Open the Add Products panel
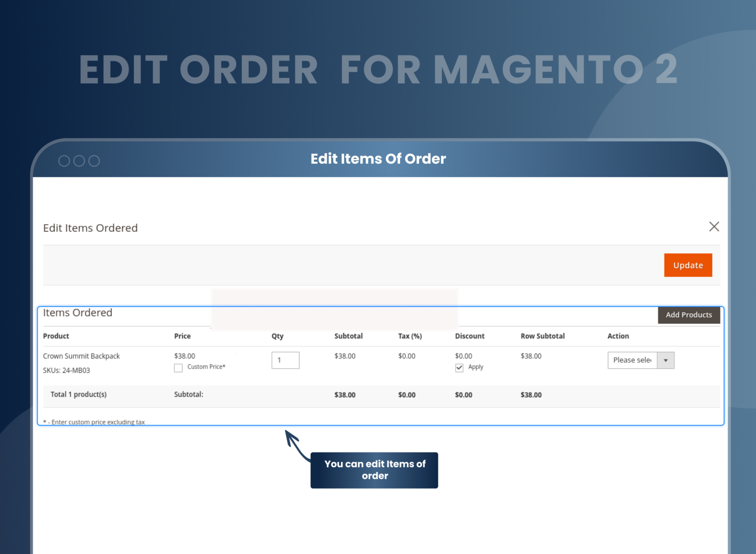756x554 pixels. tap(688, 315)
